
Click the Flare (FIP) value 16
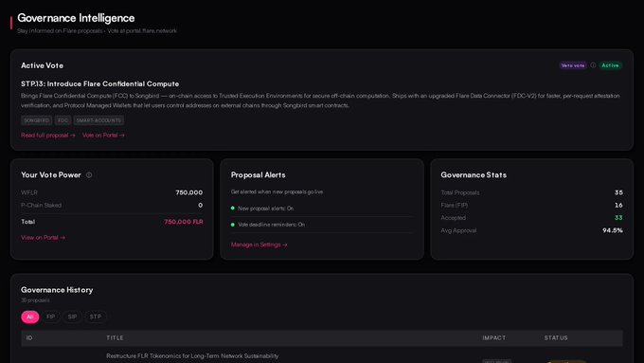click(x=618, y=205)
